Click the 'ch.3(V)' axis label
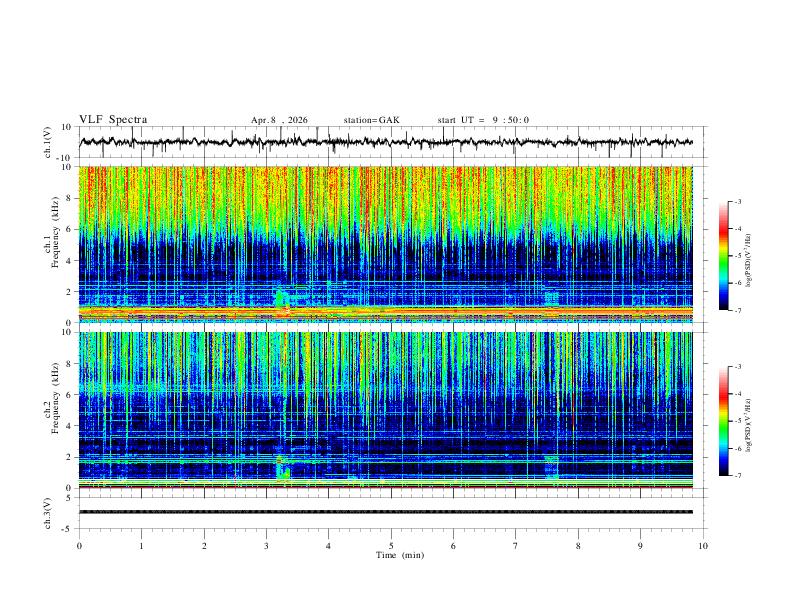792x612 pixels. [48, 513]
